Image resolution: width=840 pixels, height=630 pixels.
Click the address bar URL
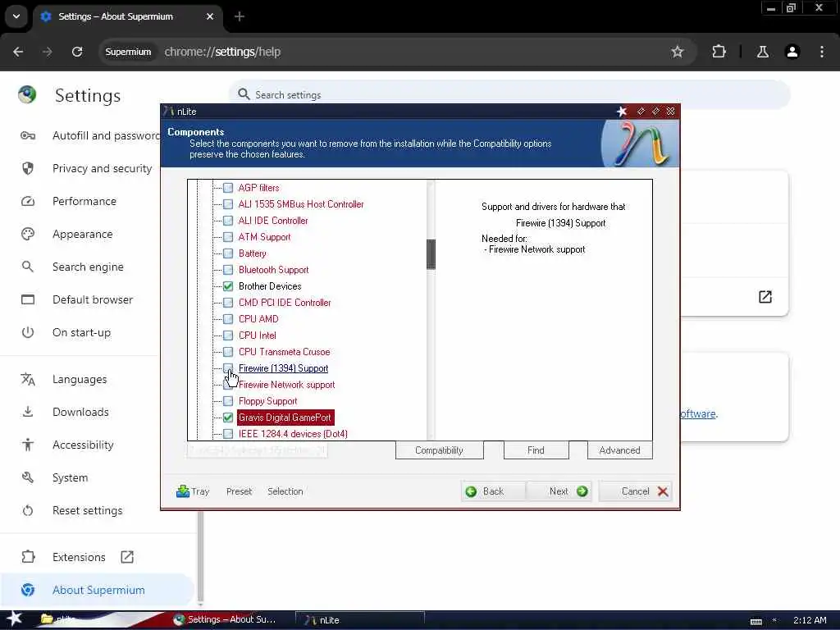222,52
